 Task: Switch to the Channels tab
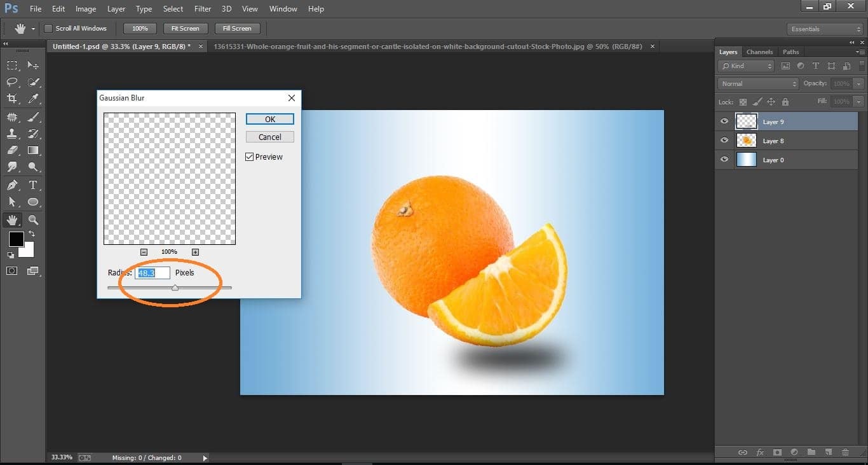pyautogui.click(x=759, y=52)
